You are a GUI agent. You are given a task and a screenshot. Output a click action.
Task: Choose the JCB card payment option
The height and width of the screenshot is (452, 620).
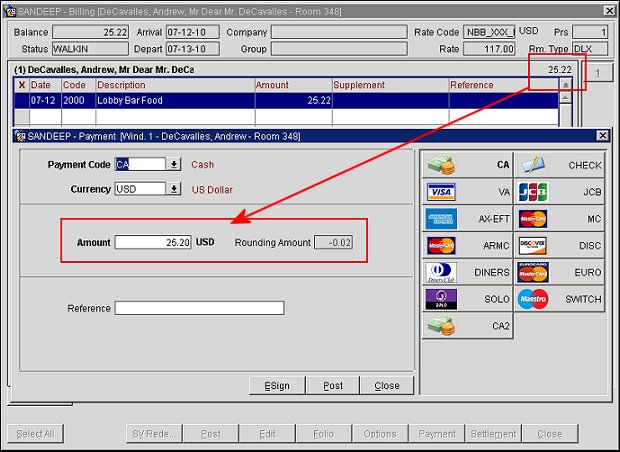click(x=560, y=191)
